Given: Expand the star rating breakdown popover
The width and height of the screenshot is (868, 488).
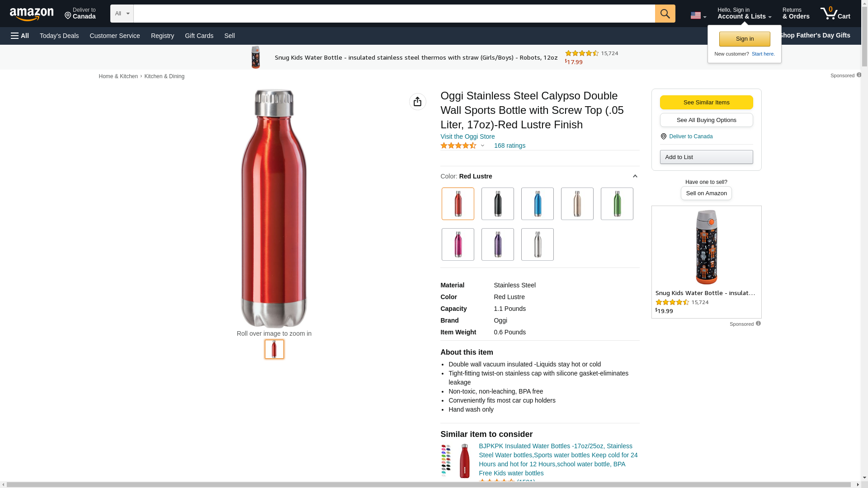Looking at the screenshot, I should (482, 145).
